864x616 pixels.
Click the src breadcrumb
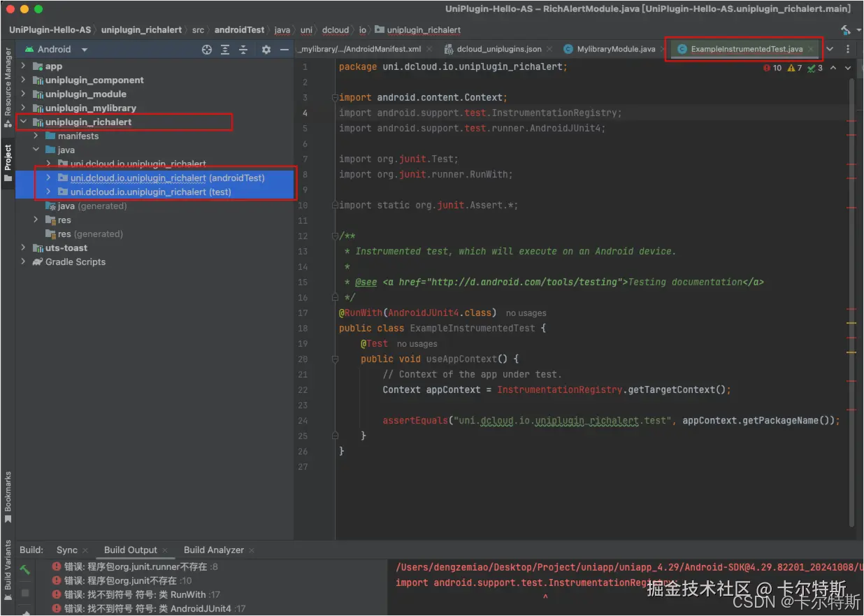pyautogui.click(x=198, y=30)
